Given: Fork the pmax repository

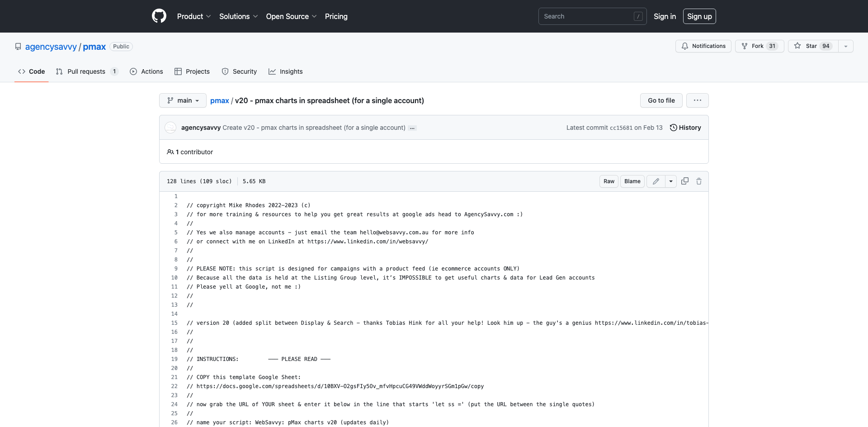Looking at the screenshot, I should (x=759, y=46).
